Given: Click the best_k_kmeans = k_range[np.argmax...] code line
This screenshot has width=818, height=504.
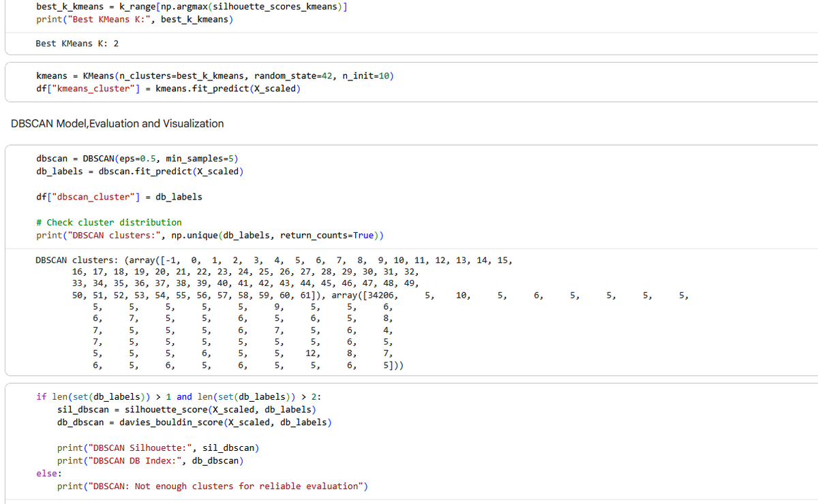Looking at the screenshot, I should [192, 6].
